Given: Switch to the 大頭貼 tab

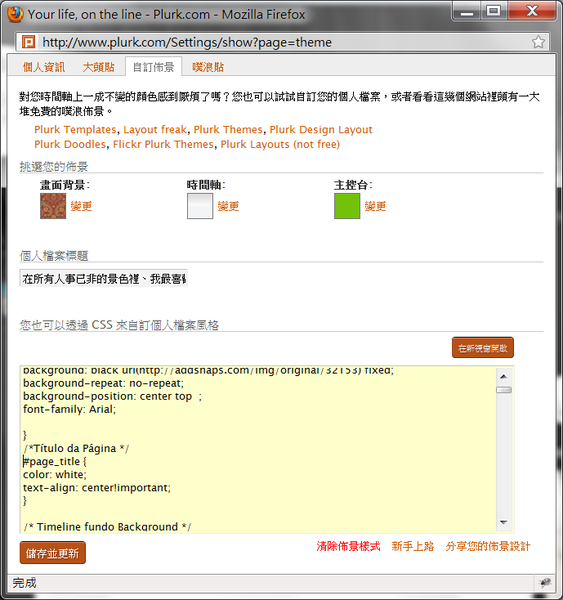Looking at the screenshot, I should [99, 67].
